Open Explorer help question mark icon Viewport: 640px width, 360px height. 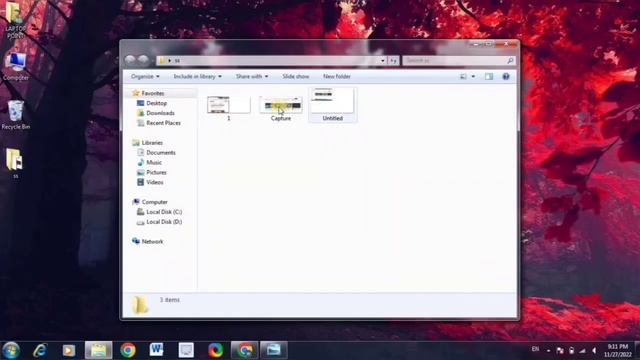pos(506,76)
